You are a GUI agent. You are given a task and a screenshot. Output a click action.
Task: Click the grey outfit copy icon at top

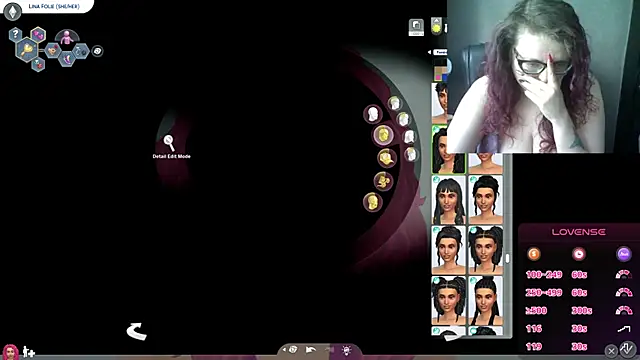[x=416, y=27]
